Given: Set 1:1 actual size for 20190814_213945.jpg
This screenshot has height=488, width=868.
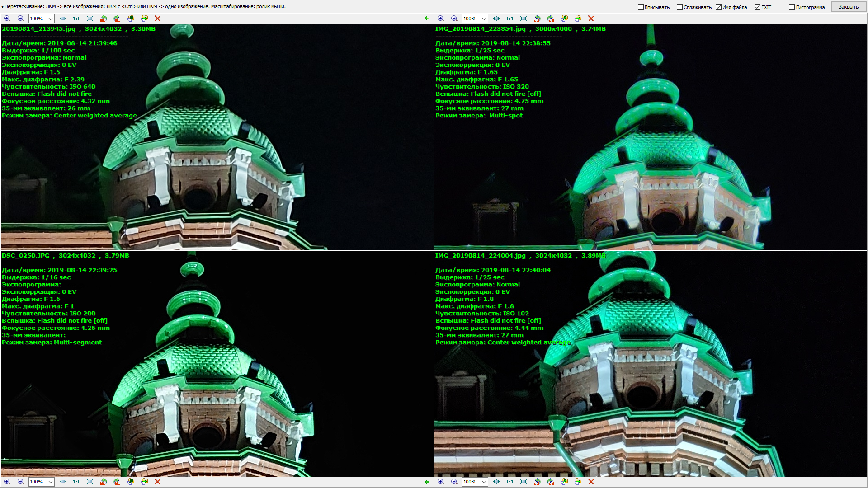Looking at the screenshot, I should (76, 19).
